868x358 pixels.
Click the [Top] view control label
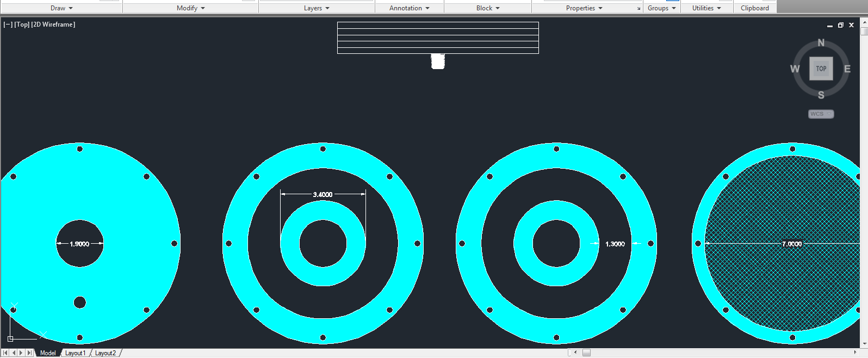point(22,24)
